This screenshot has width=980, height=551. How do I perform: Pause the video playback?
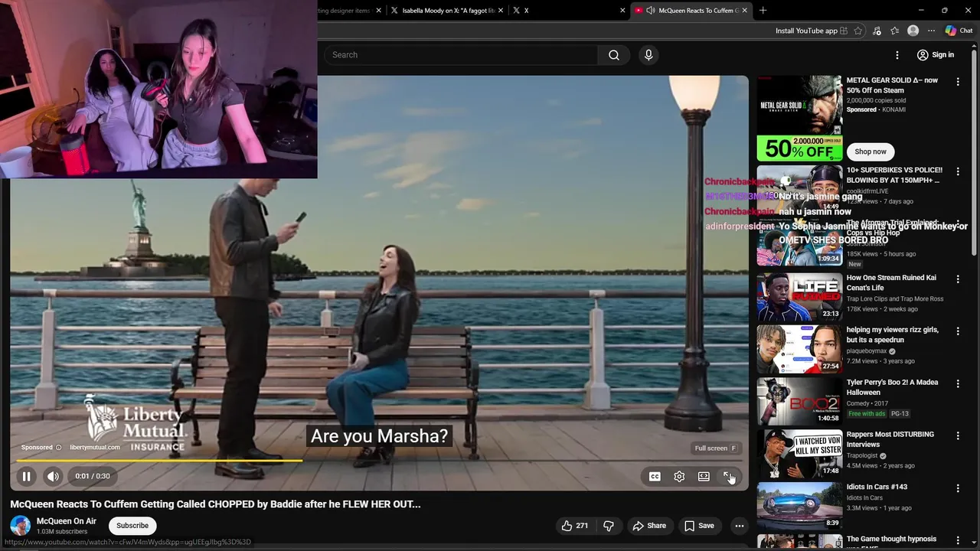(26, 476)
